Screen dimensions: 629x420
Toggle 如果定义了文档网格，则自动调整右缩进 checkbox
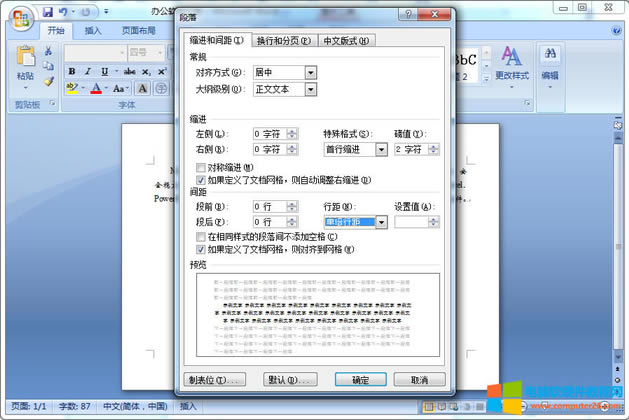(201, 179)
